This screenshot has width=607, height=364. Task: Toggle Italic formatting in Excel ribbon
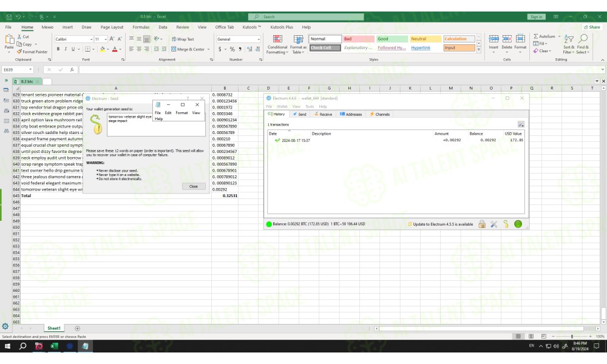(66, 49)
